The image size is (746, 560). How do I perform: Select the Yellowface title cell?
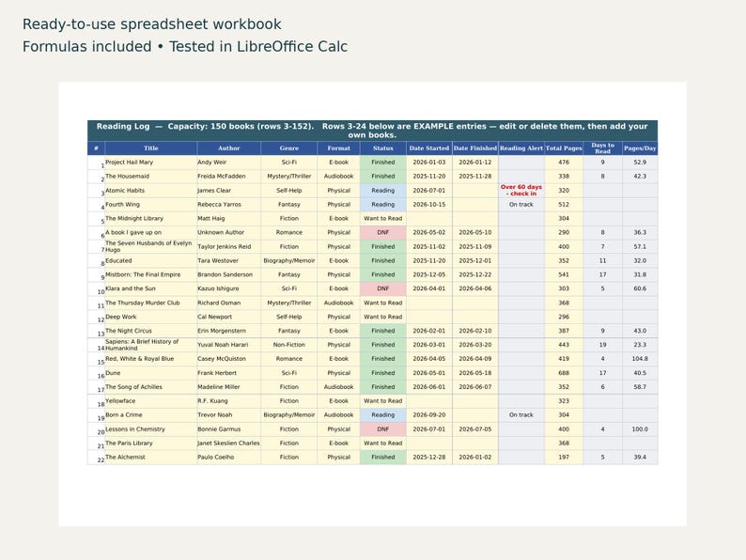point(151,400)
